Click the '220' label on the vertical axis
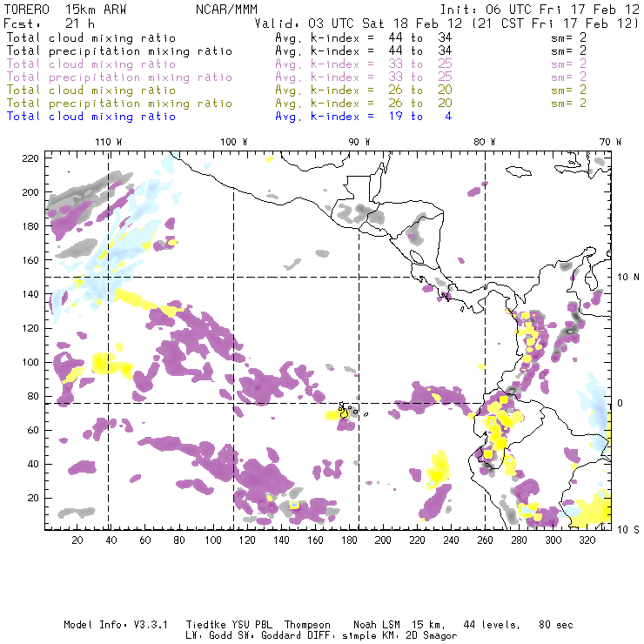The height and width of the screenshot is (644, 644). click(x=30, y=158)
